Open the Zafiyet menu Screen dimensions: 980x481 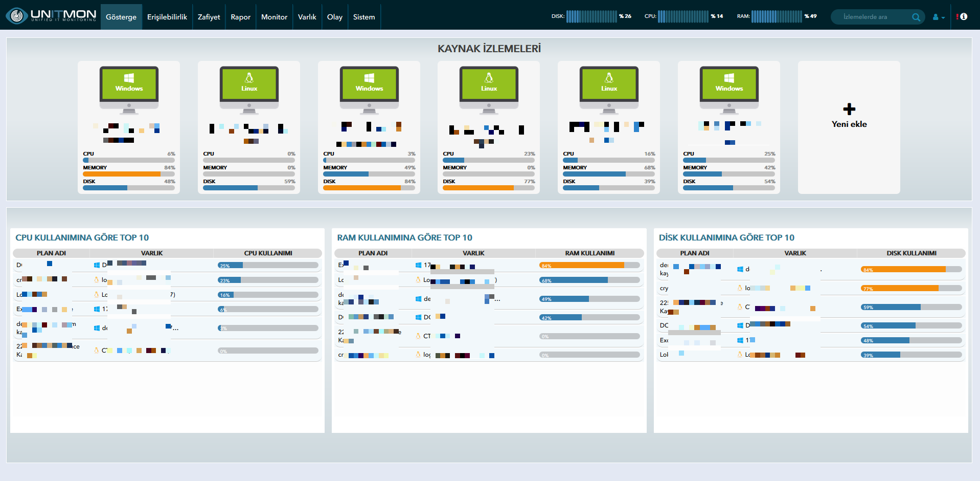209,17
